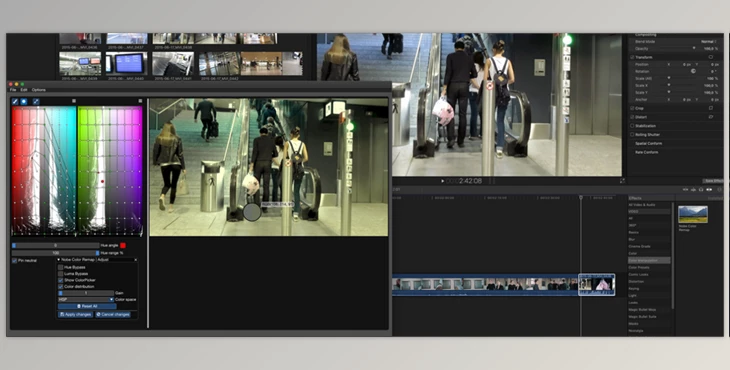This screenshot has width=730, height=370.
Task: Click the Reset All button
Action: tap(87, 306)
